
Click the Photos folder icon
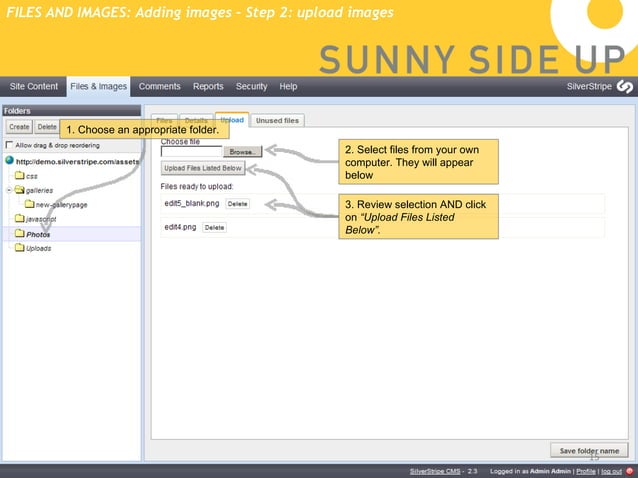(19, 234)
